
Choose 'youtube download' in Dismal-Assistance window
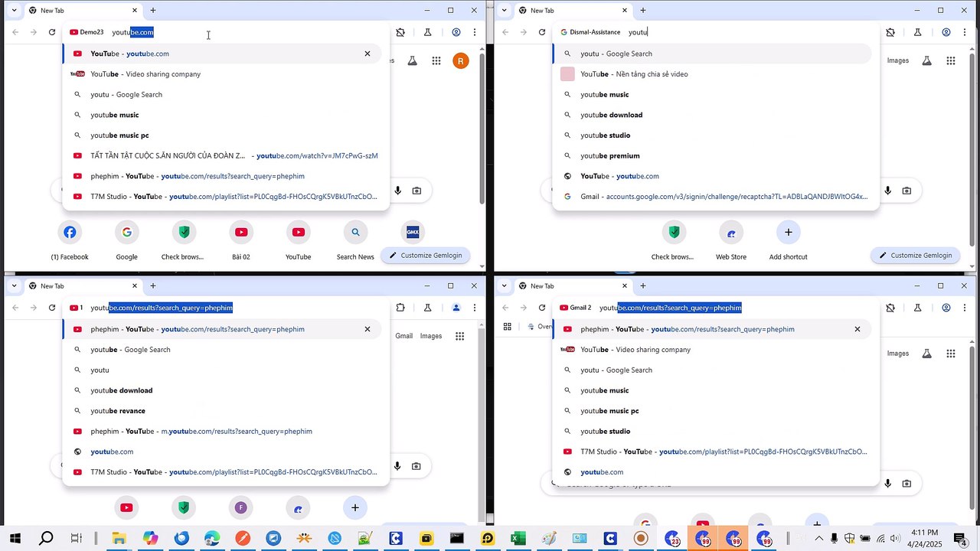(x=716, y=115)
